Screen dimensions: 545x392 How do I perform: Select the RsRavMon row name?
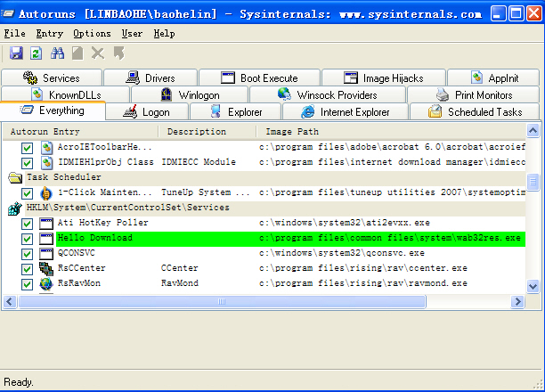79,283
